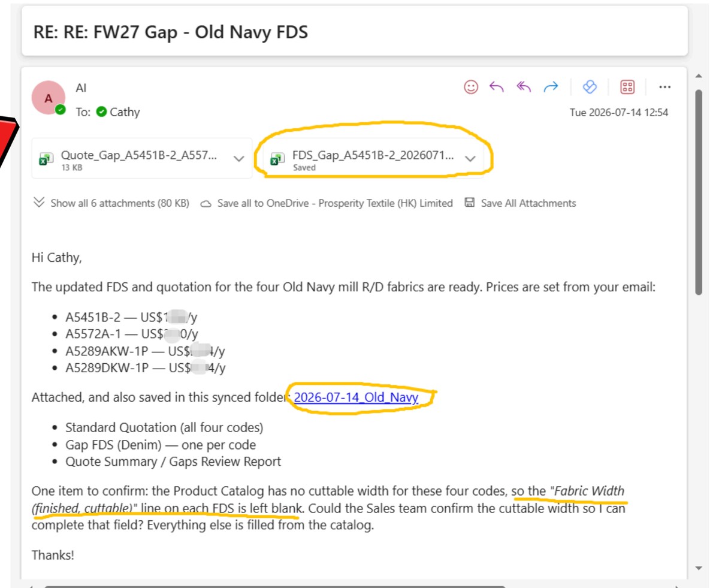
Task: Click scroll-up arrow at top of scrollbar
Action: click(698, 76)
